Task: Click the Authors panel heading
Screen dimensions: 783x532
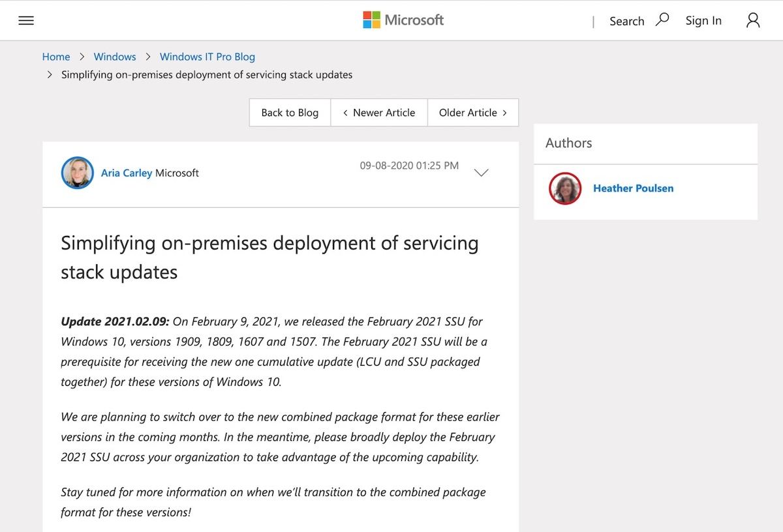Action: click(569, 143)
